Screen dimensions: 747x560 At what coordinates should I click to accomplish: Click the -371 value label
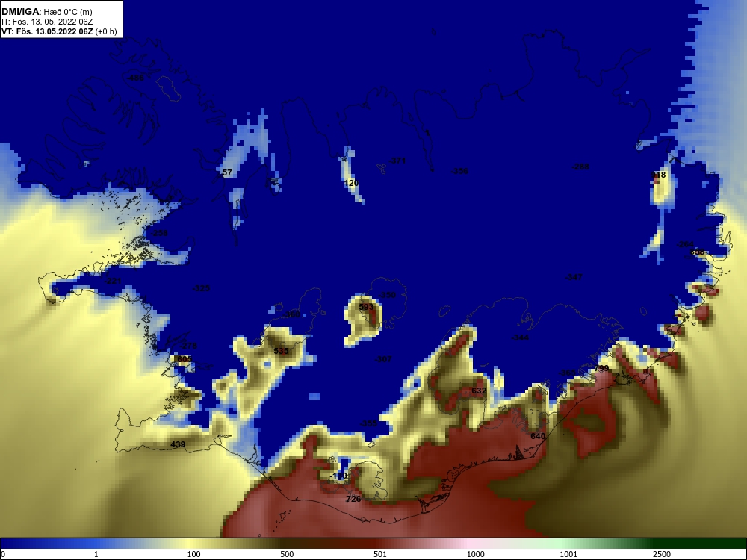pos(397,161)
